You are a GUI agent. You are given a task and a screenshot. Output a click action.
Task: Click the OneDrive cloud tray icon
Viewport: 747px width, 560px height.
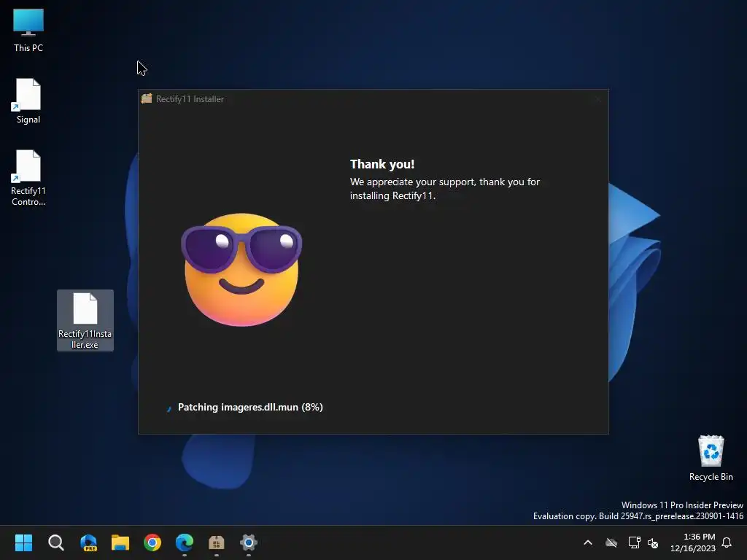(611, 542)
